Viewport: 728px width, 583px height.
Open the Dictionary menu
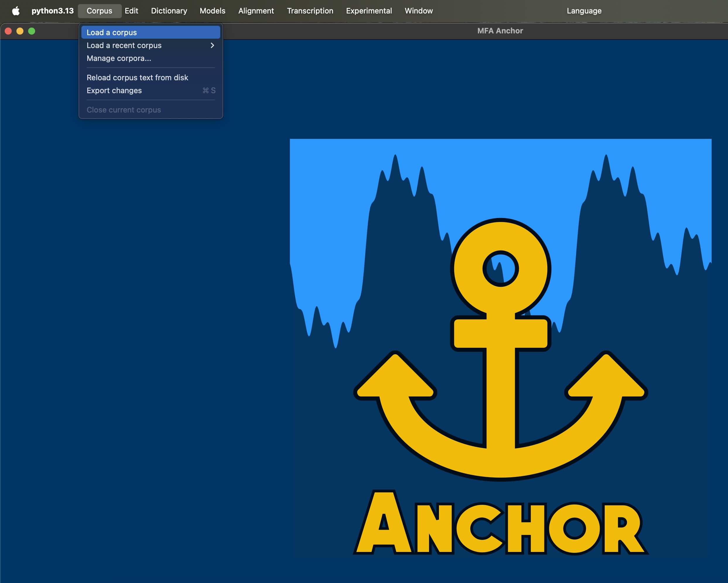(x=169, y=11)
